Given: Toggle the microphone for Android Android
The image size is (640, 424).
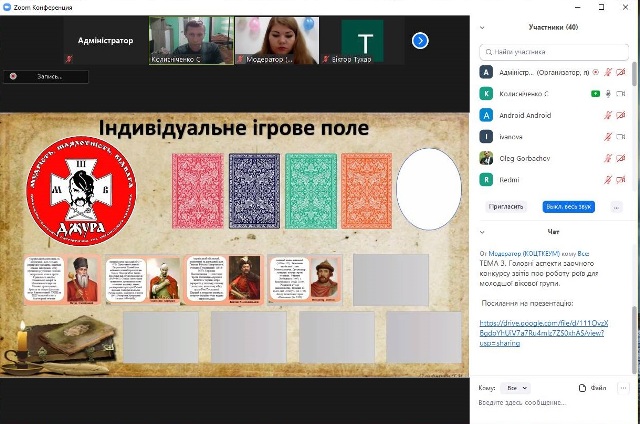Looking at the screenshot, I should coord(608,115).
